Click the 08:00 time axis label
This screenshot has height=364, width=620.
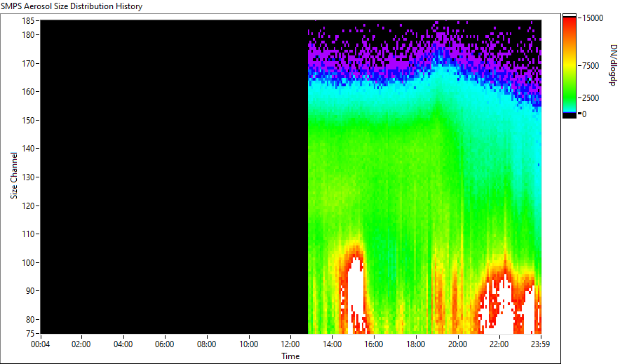(206, 344)
